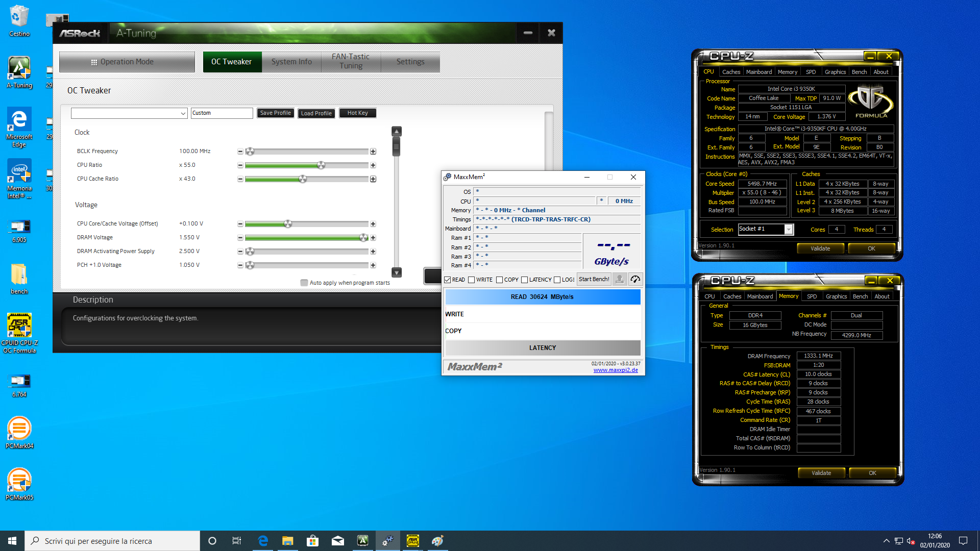This screenshot has height=551, width=980.
Task: Enable the LATENCY checkbox in MaxxMem
Action: (x=524, y=280)
